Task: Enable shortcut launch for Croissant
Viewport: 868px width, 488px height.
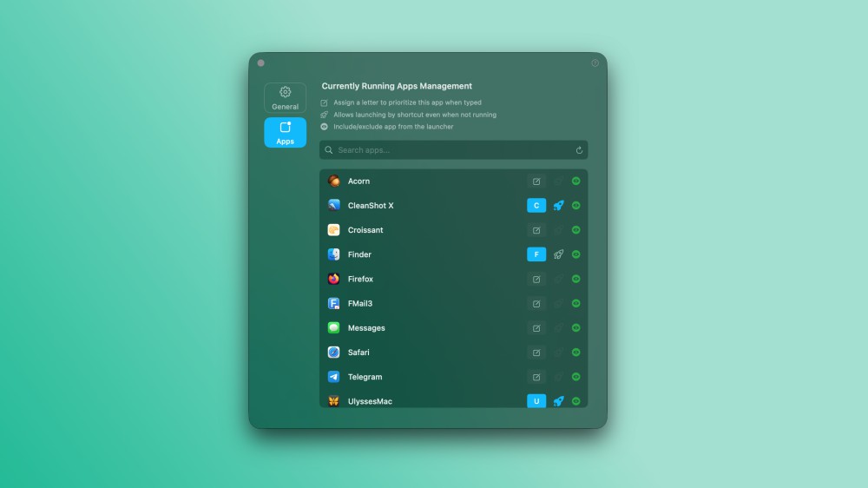Action: (558, 230)
